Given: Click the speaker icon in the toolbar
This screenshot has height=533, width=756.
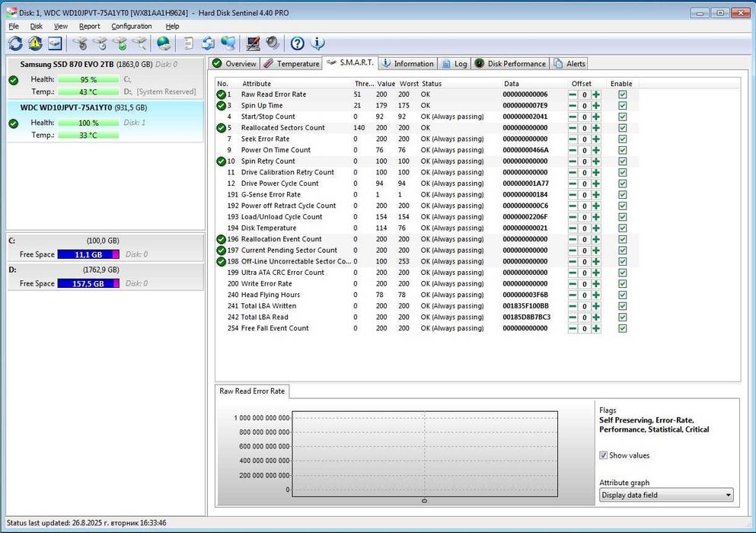Looking at the screenshot, I should click(x=272, y=43).
